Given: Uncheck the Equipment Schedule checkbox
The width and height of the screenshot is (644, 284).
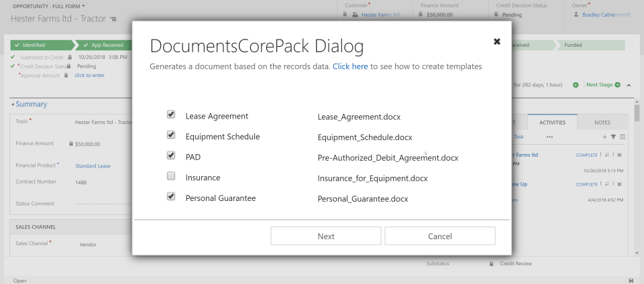Looking at the screenshot, I should [171, 135].
